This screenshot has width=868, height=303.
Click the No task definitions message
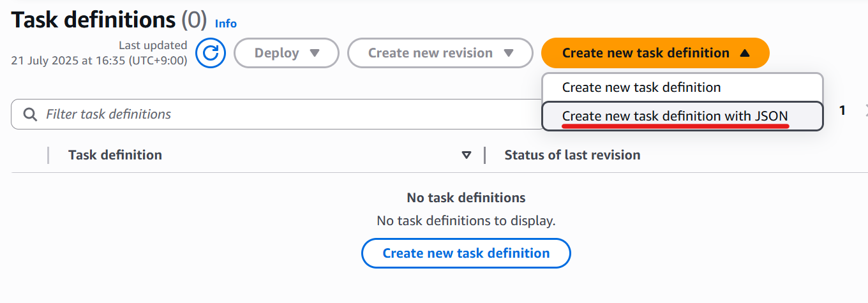pyautogui.click(x=466, y=198)
